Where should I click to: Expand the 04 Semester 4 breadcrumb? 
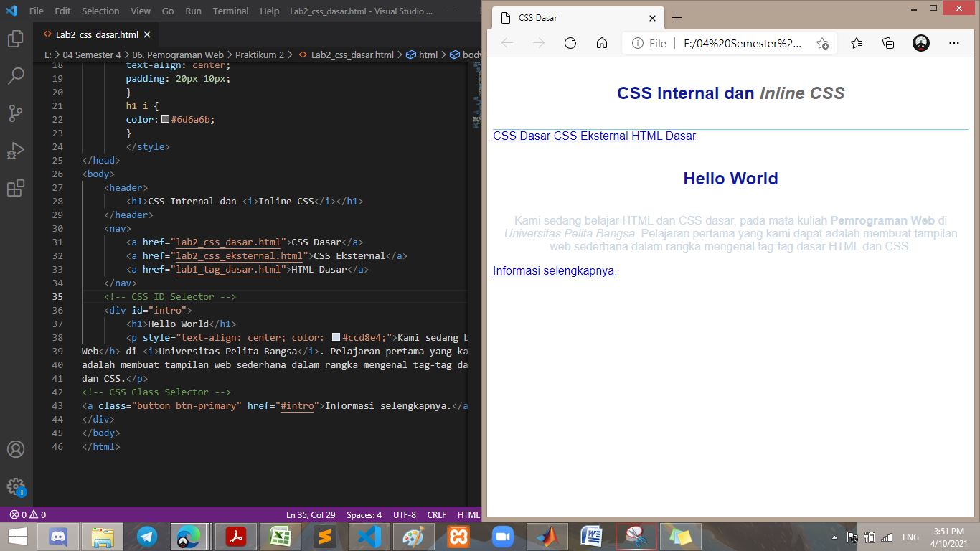click(x=92, y=55)
